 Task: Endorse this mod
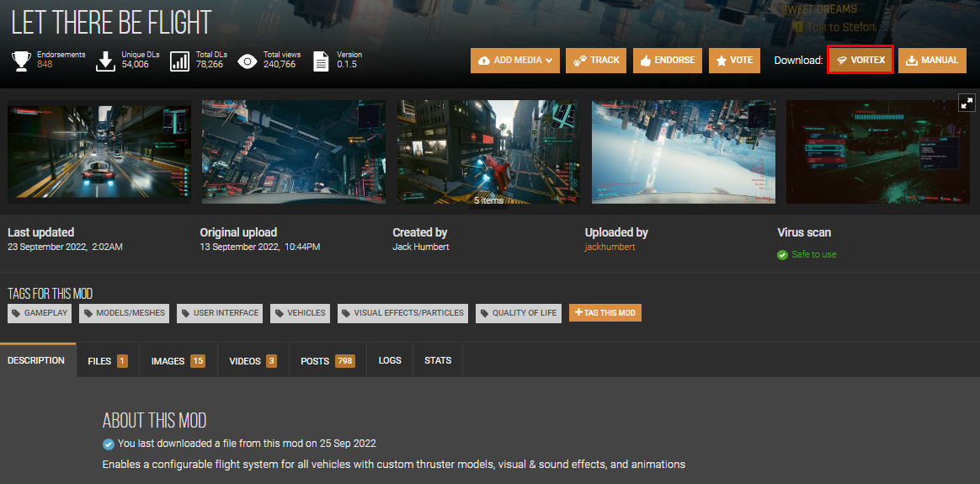(668, 61)
